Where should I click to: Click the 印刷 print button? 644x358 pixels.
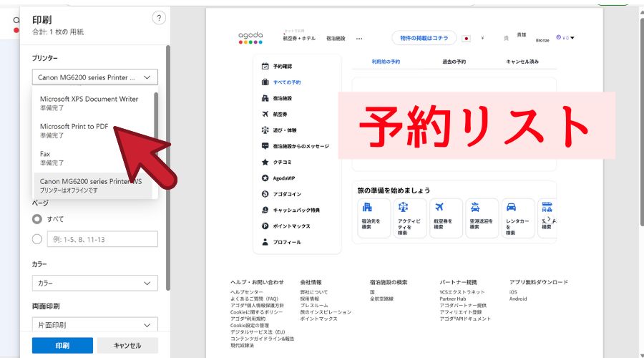(x=62, y=346)
